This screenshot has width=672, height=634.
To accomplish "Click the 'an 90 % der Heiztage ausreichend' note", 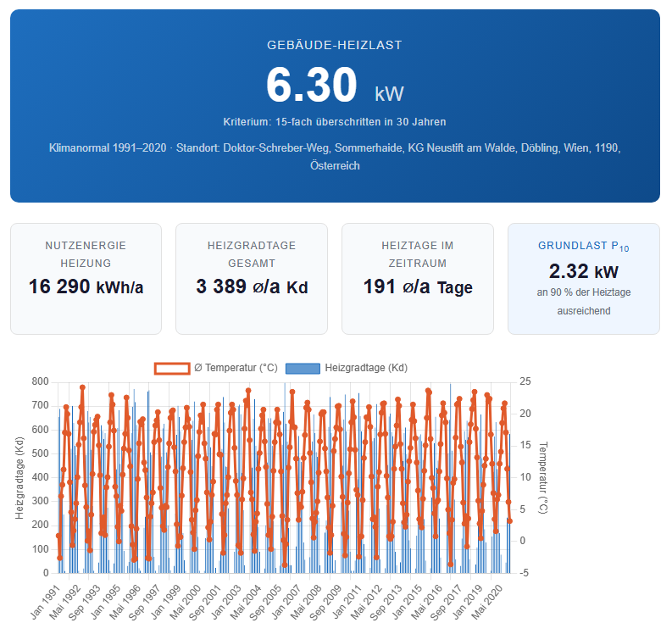I will (x=583, y=302).
